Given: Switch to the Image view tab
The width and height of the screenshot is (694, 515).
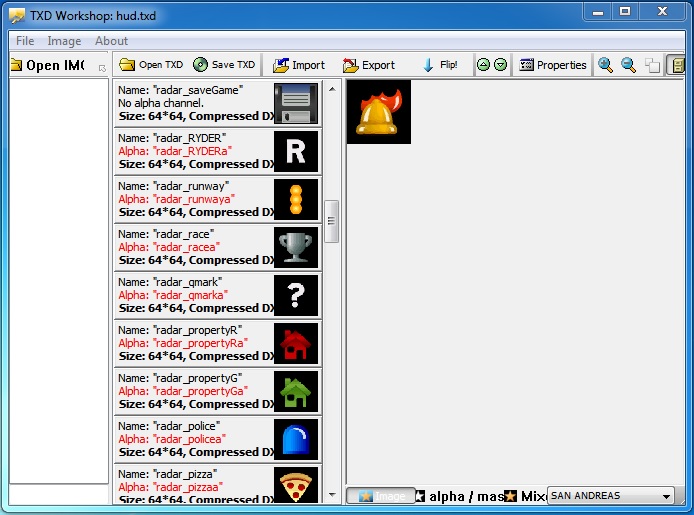Looking at the screenshot, I should click(381, 496).
